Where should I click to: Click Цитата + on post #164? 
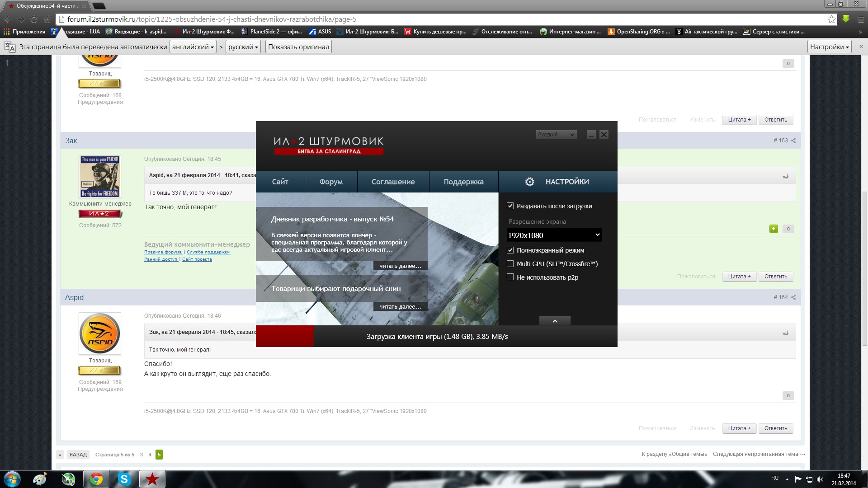[739, 428]
